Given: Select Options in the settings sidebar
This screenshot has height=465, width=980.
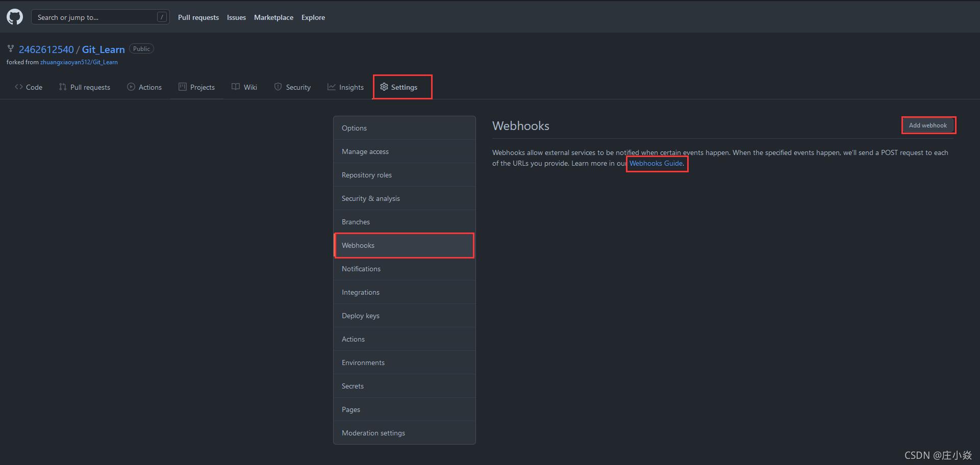Looking at the screenshot, I should pos(405,128).
